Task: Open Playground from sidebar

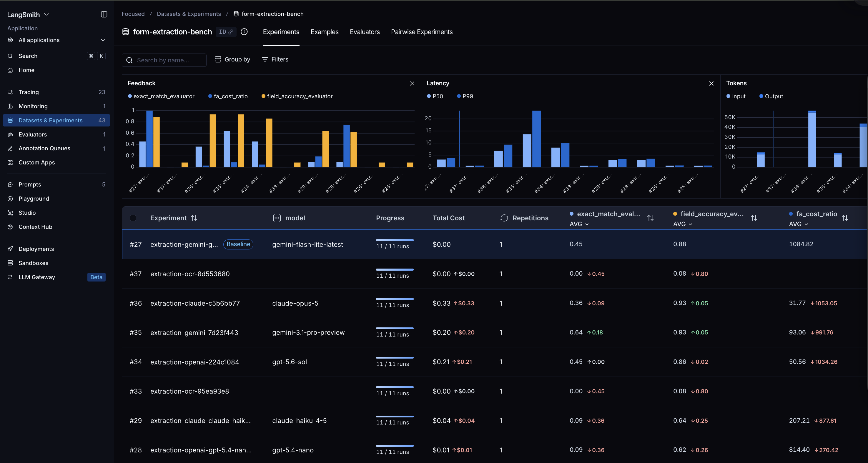Action: click(x=34, y=199)
